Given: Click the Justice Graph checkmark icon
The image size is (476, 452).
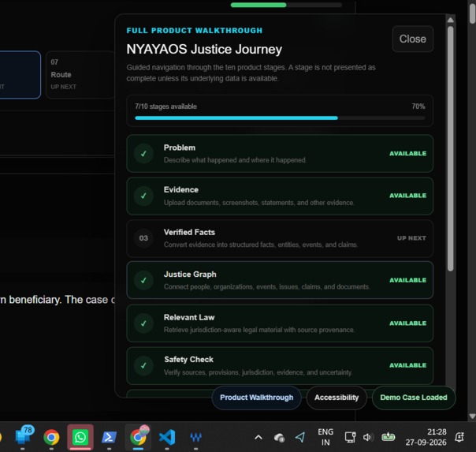Looking at the screenshot, I should (143, 280).
